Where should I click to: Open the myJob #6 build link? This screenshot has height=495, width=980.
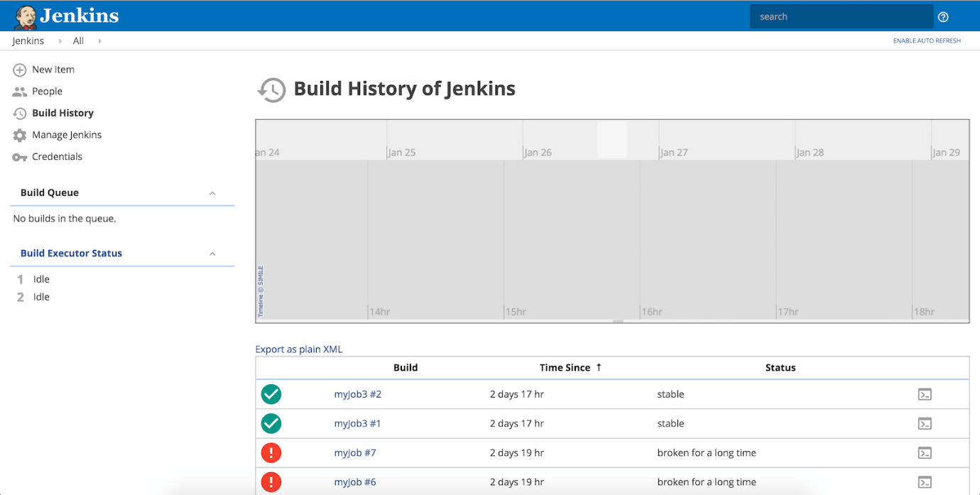355,482
